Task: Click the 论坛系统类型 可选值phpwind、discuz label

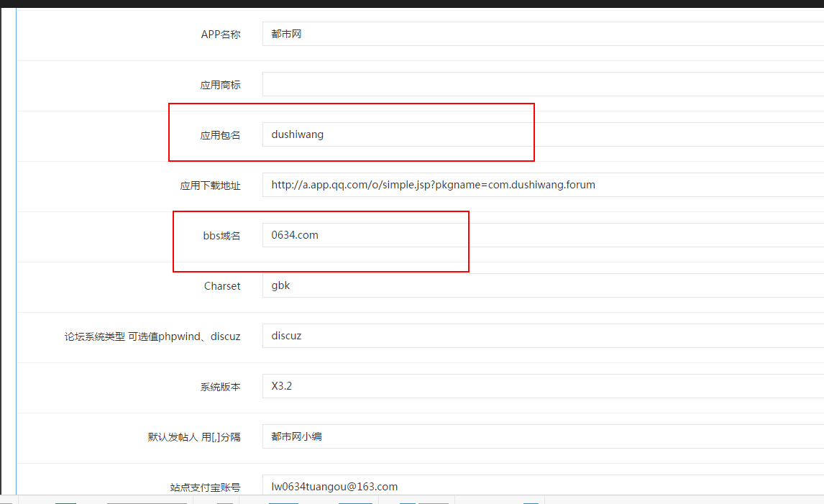Action: coord(152,336)
